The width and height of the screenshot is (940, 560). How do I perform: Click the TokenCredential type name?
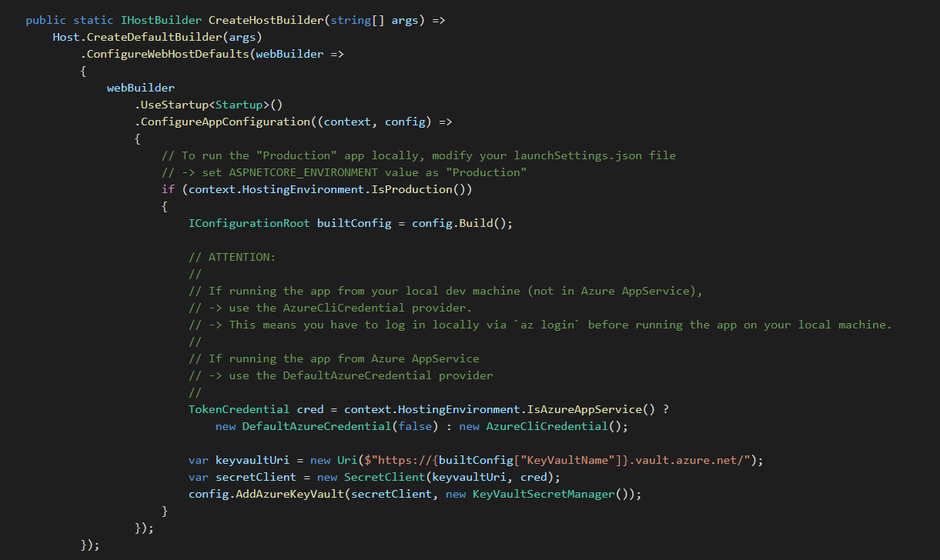click(239, 409)
